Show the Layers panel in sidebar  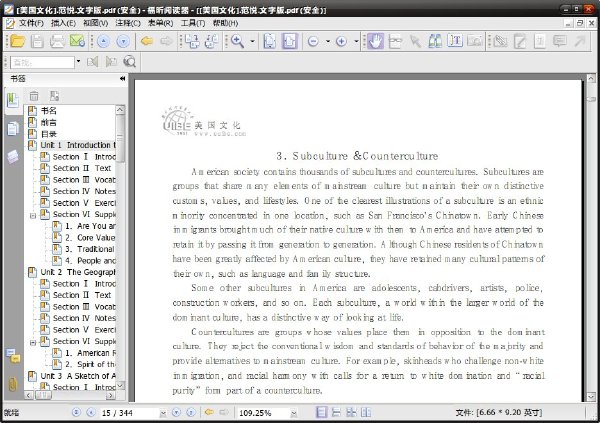pos(13,157)
